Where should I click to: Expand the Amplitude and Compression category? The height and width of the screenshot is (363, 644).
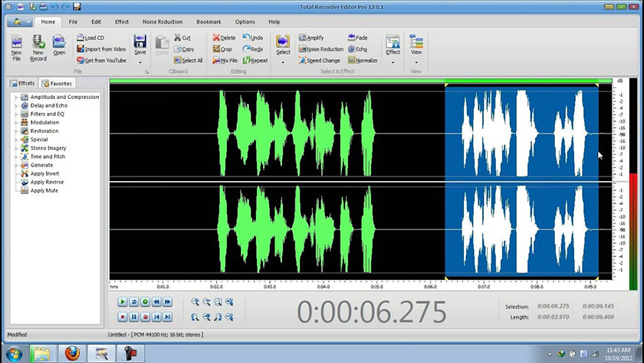(16, 97)
